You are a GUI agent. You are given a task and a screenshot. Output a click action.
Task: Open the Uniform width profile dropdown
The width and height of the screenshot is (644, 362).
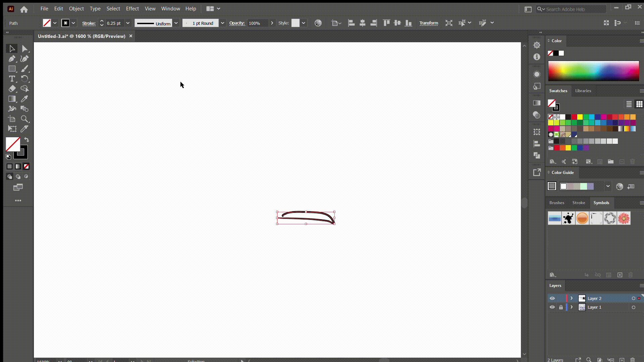[176, 23]
